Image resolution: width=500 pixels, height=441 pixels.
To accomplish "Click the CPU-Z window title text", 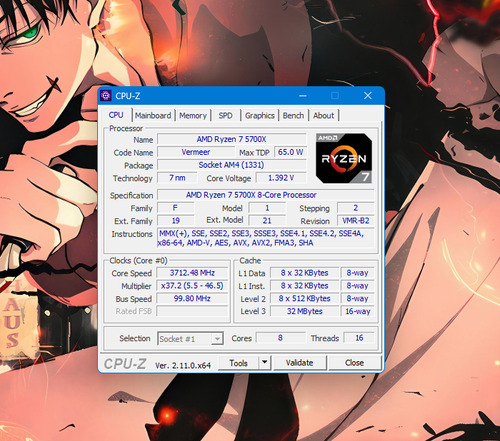I will tap(128, 96).
